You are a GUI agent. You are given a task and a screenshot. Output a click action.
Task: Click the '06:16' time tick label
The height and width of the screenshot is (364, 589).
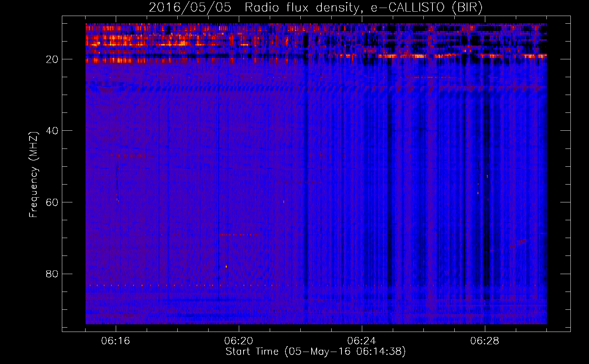(x=116, y=341)
